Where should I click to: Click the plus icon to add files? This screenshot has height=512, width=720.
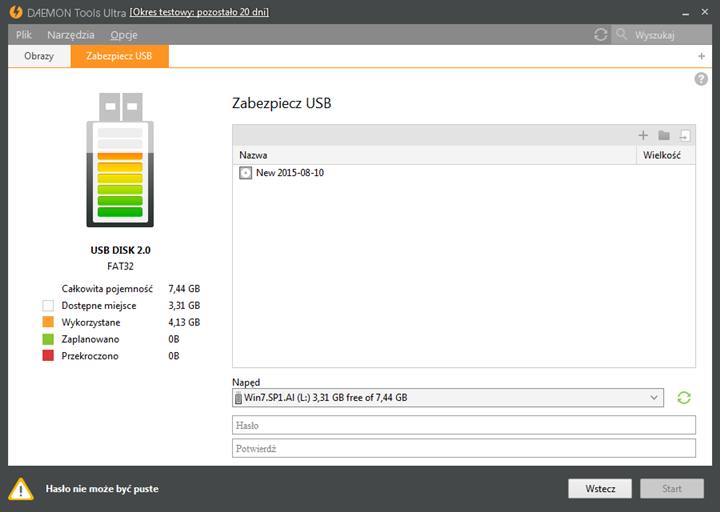[x=643, y=135]
